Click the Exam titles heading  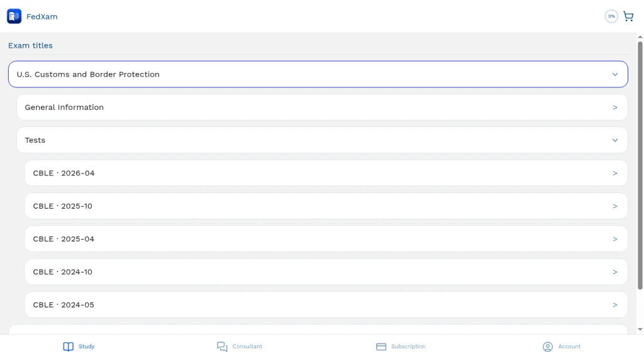point(30,46)
